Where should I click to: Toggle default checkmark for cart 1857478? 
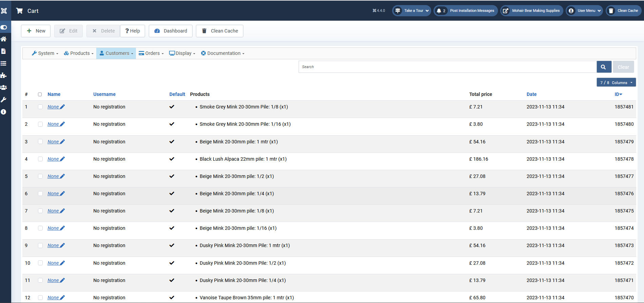172,159
